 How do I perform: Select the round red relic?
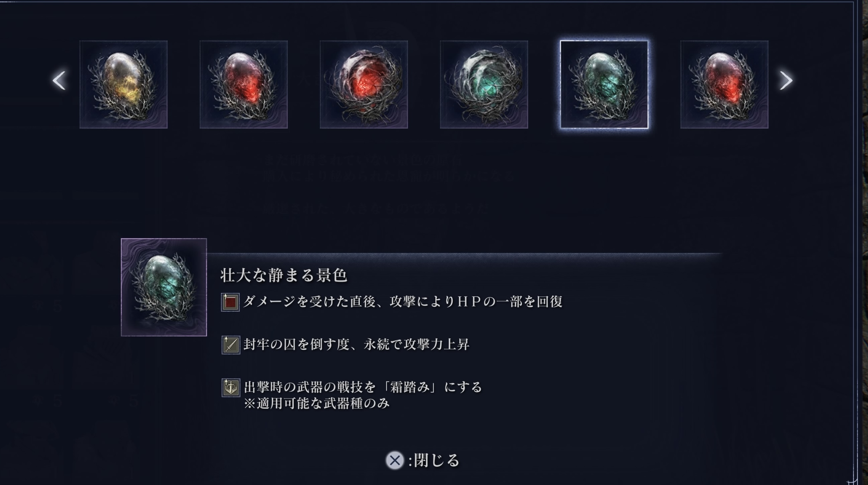pos(364,85)
